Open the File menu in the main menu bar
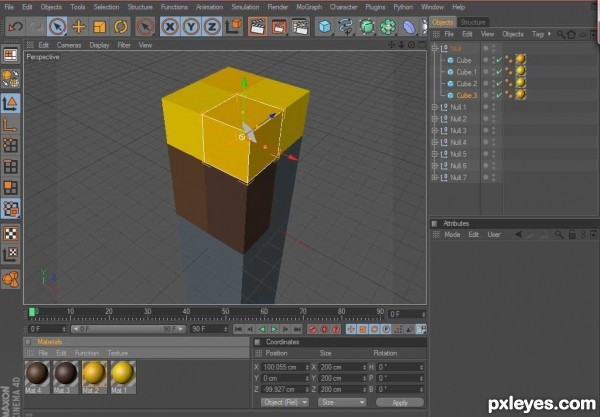 pos(9,7)
